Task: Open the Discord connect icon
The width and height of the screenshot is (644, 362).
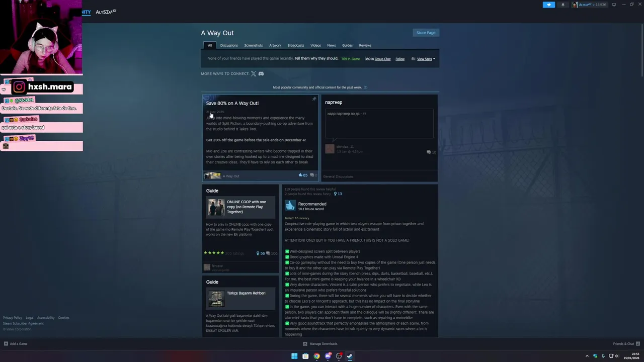Action: 261,73
